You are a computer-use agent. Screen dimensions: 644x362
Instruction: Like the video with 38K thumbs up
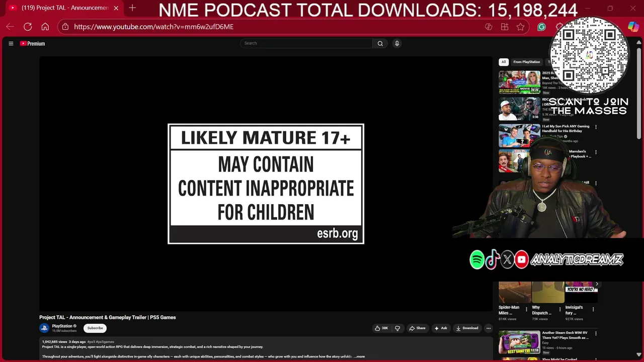click(x=382, y=328)
